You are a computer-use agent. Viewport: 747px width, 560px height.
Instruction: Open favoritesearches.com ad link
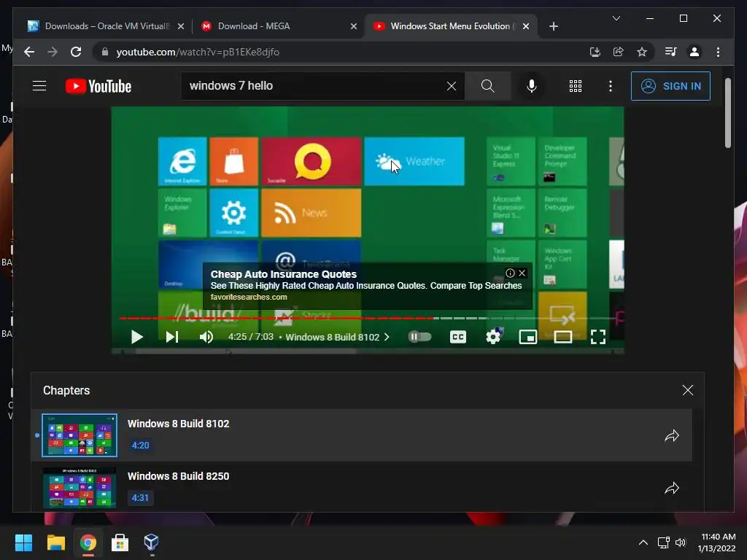(249, 297)
